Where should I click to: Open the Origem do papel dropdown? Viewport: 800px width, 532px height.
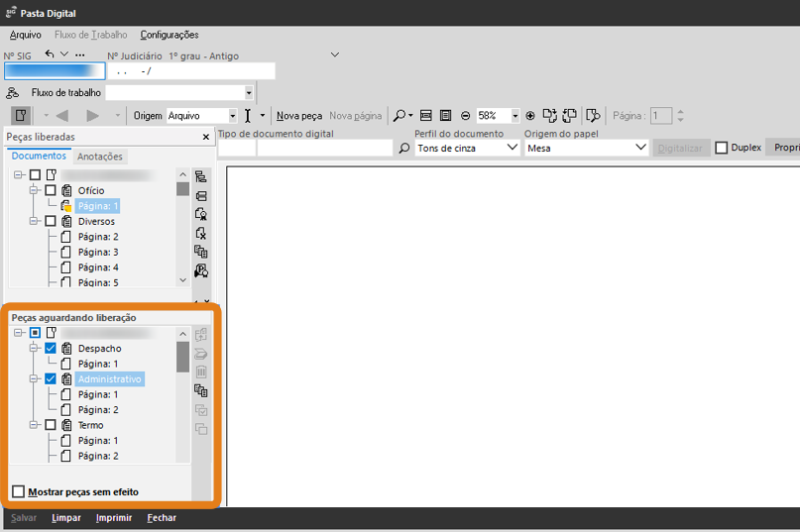(639, 148)
